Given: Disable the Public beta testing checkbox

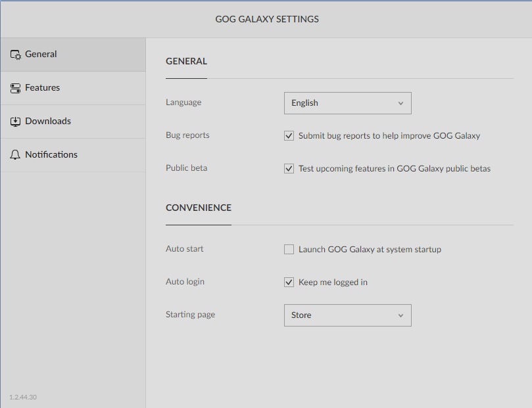Looking at the screenshot, I should (289, 168).
